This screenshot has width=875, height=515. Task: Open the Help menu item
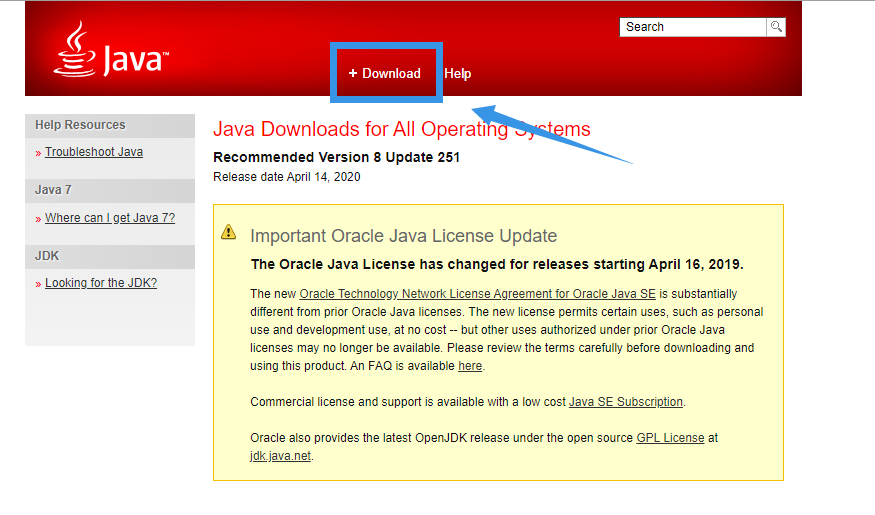tap(458, 74)
